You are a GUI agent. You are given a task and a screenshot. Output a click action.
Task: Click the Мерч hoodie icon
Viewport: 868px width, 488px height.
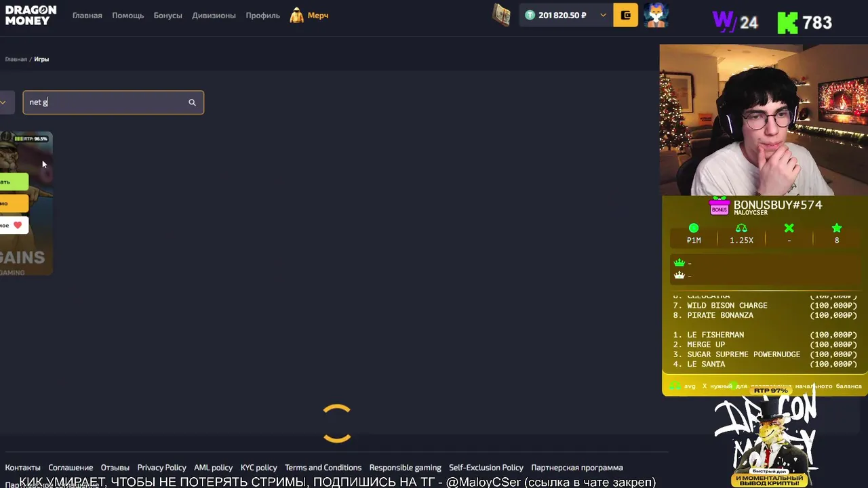coord(296,15)
